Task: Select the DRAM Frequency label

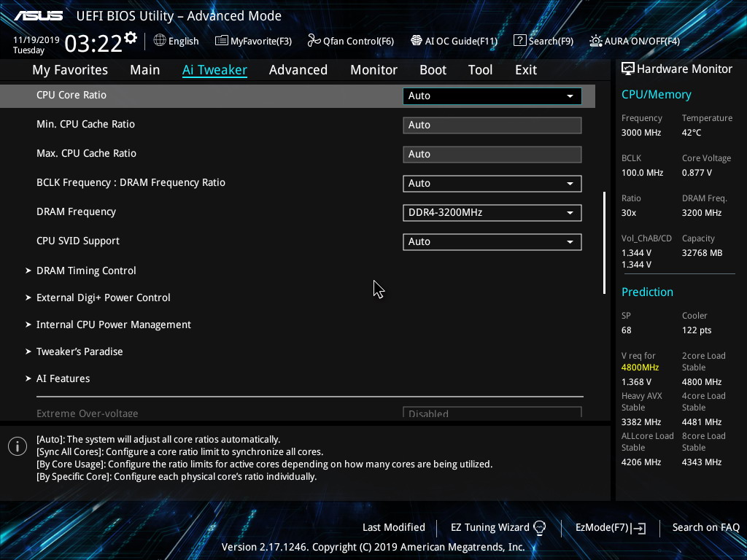Action: click(76, 212)
